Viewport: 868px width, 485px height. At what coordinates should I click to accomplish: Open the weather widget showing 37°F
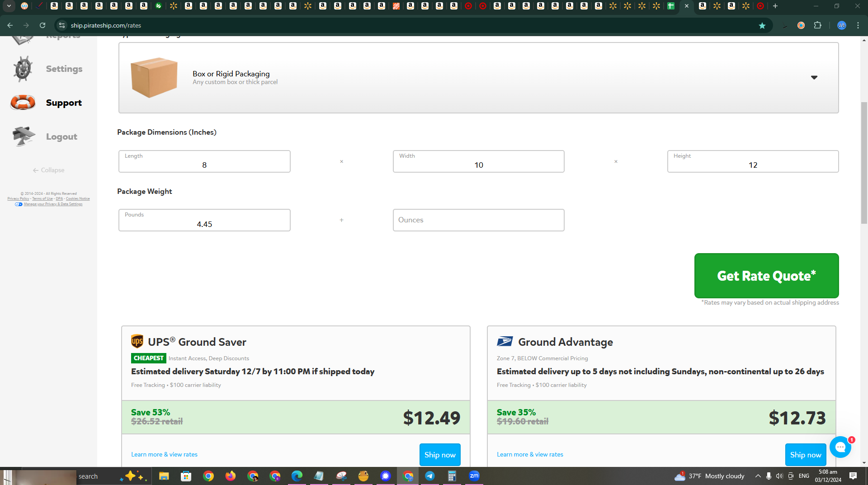(709, 476)
